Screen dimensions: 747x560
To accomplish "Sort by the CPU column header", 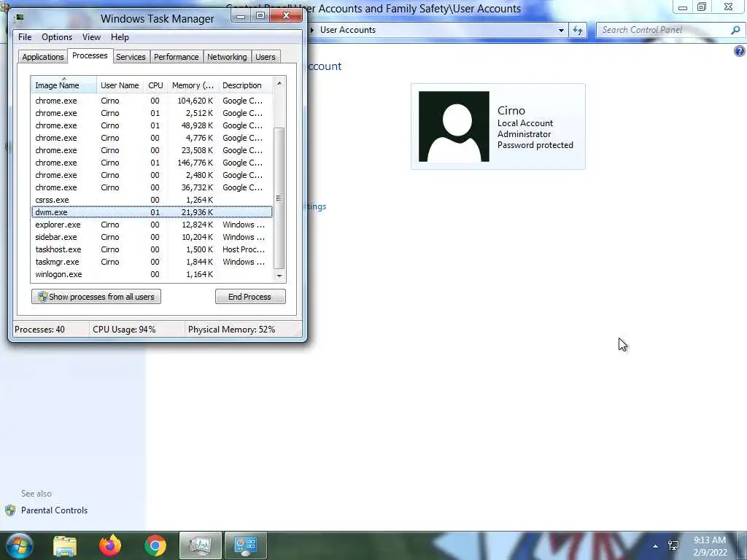I will pos(156,85).
